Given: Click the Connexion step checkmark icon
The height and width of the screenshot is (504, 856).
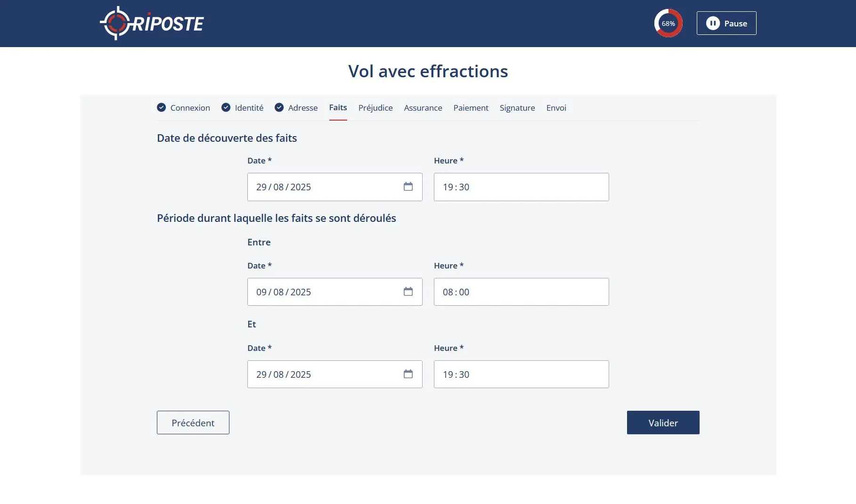Looking at the screenshot, I should pyautogui.click(x=161, y=107).
